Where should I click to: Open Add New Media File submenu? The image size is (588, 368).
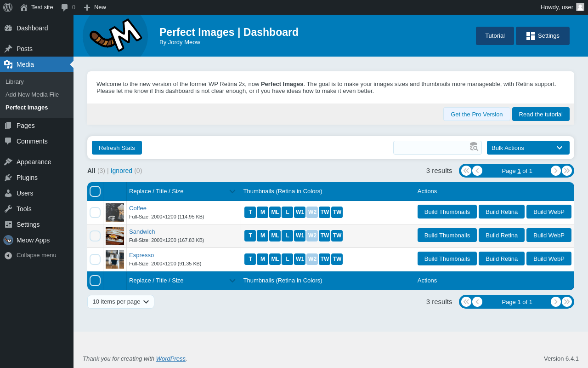32,94
